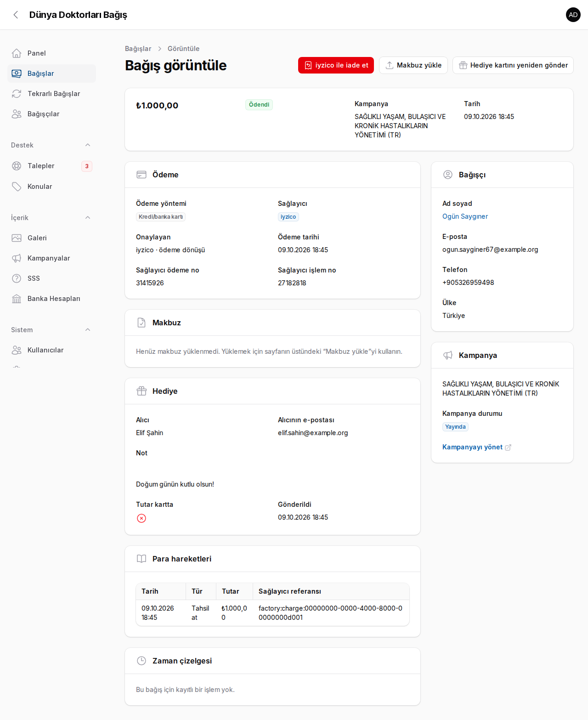This screenshot has width=588, height=720.
Task: Collapse the Sistem sidebar group
Action: 88,330
